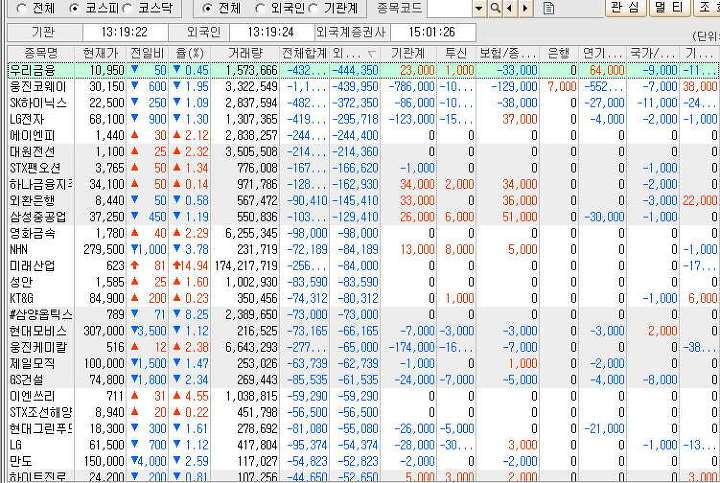Select the STX조선해양 stock row
Viewport: 720px width, 483px height.
(x=363, y=412)
